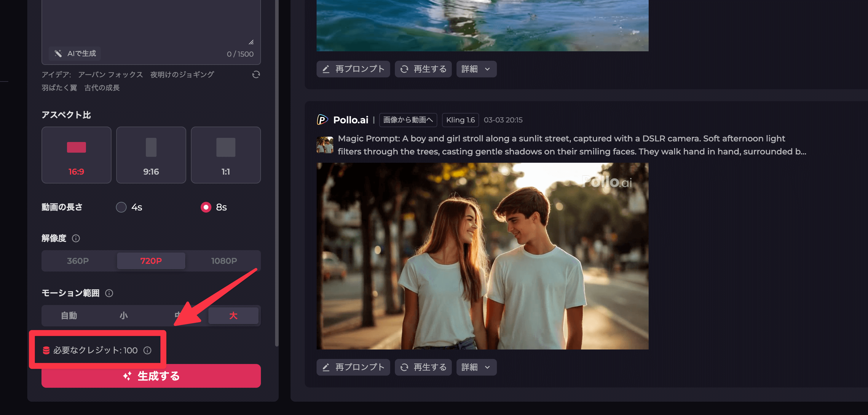The width and height of the screenshot is (868, 415).
Task: Click the motion range info icon
Action: [109, 293]
